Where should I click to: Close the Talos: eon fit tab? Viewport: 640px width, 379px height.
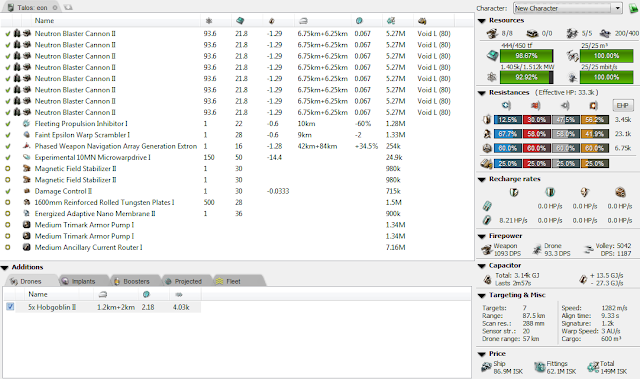pyautogui.click(x=55, y=7)
